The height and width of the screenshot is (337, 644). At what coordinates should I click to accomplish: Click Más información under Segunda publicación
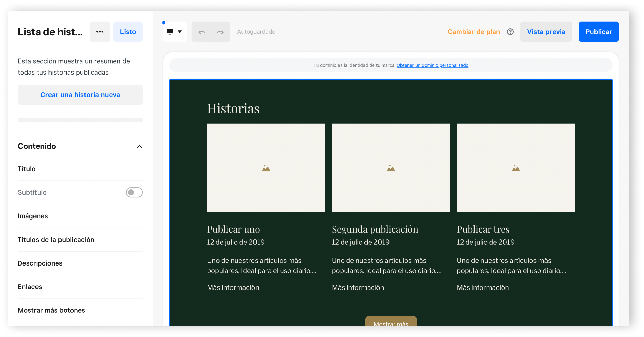[x=358, y=287]
